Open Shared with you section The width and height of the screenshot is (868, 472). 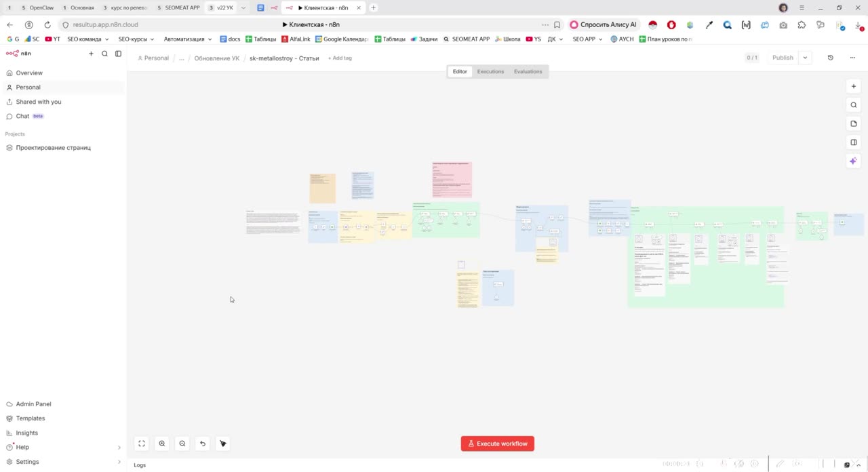point(63,102)
